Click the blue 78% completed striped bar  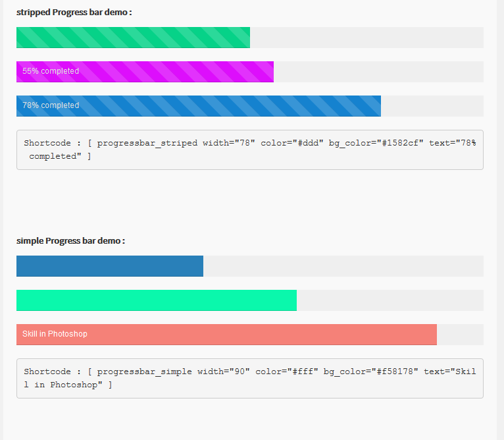[199, 106]
